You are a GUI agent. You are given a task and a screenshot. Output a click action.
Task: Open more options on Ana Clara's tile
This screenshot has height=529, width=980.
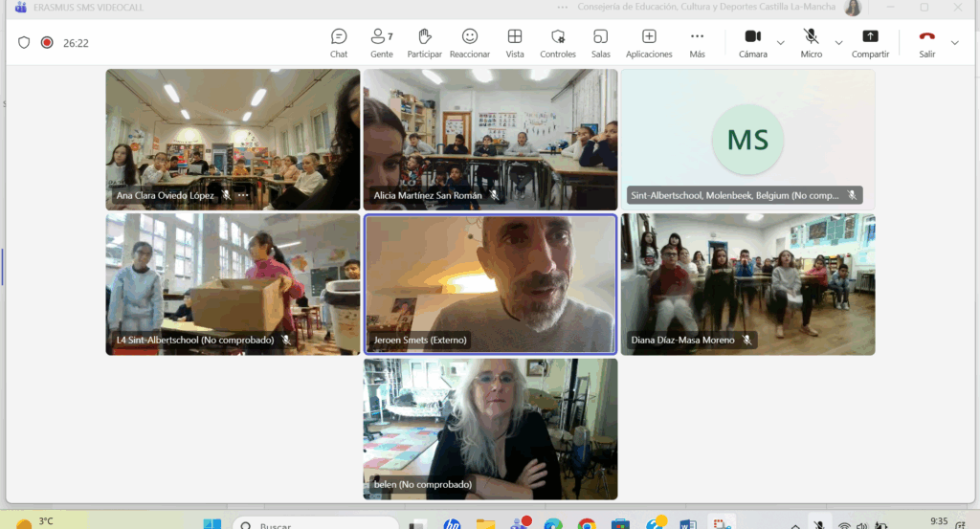[243, 195]
